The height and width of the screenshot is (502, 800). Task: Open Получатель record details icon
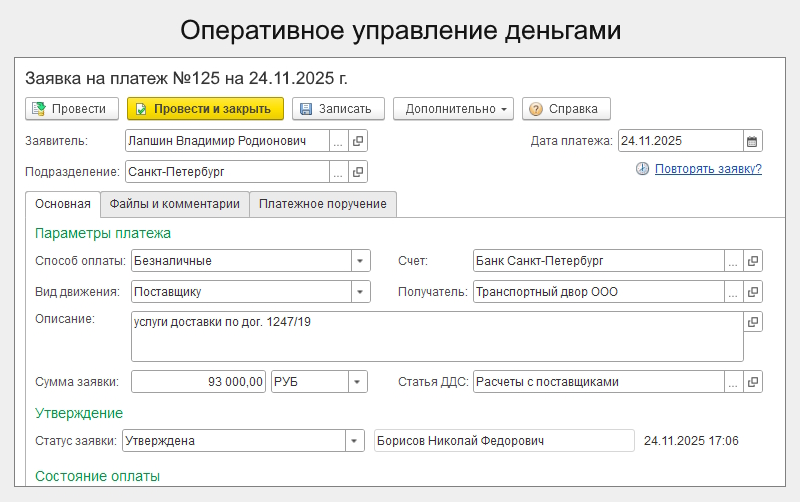pos(753,292)
